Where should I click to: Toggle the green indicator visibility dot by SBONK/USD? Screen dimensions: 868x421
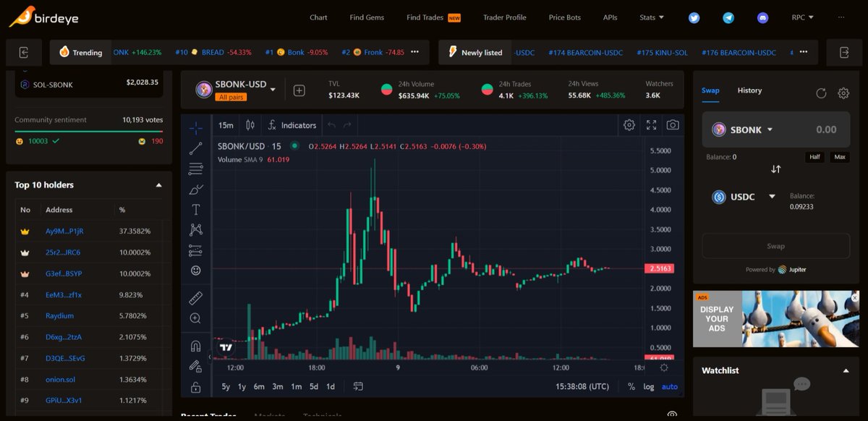click(x=294, y=146)
